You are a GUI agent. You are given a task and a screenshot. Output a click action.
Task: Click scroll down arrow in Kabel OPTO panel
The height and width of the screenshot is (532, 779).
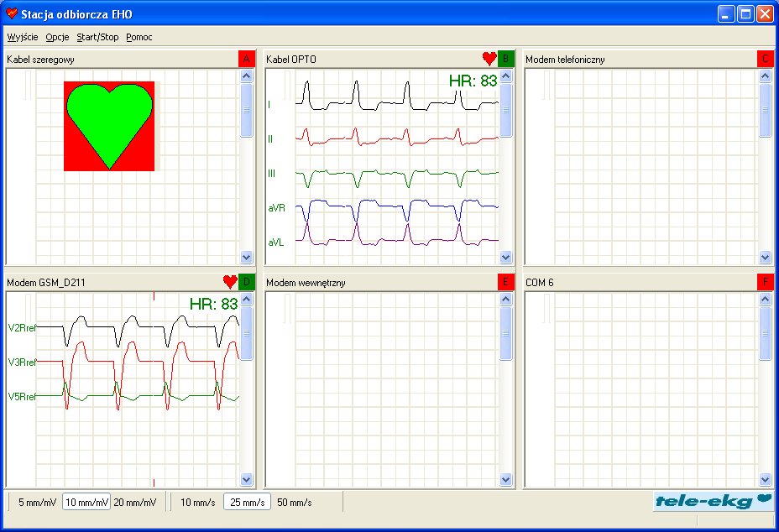(505, 258)
